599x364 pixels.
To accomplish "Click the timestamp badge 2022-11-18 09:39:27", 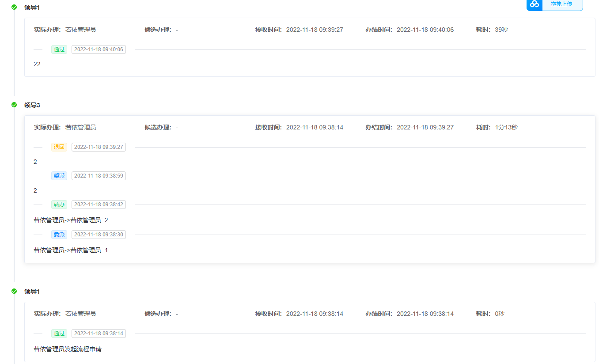I will point(99,147).
